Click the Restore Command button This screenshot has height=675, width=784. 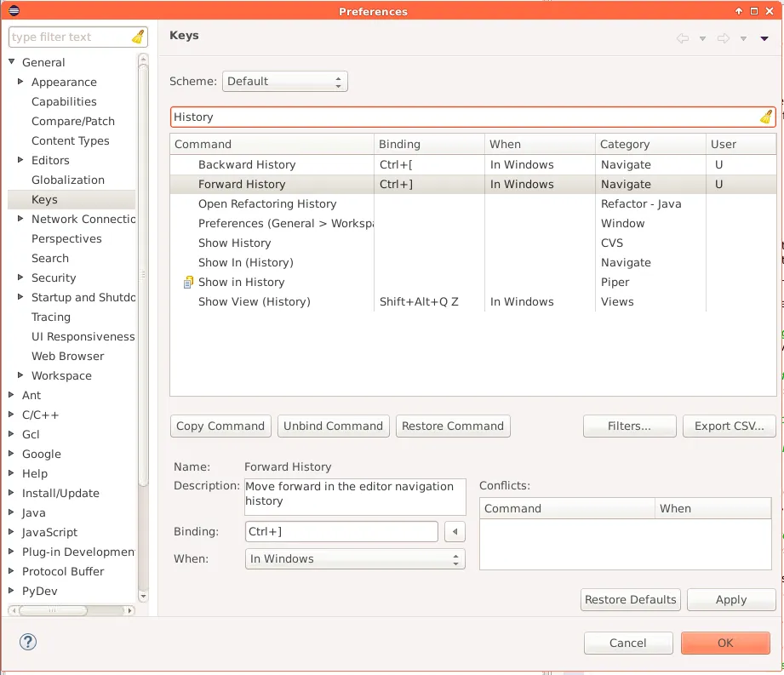[453, 426]
